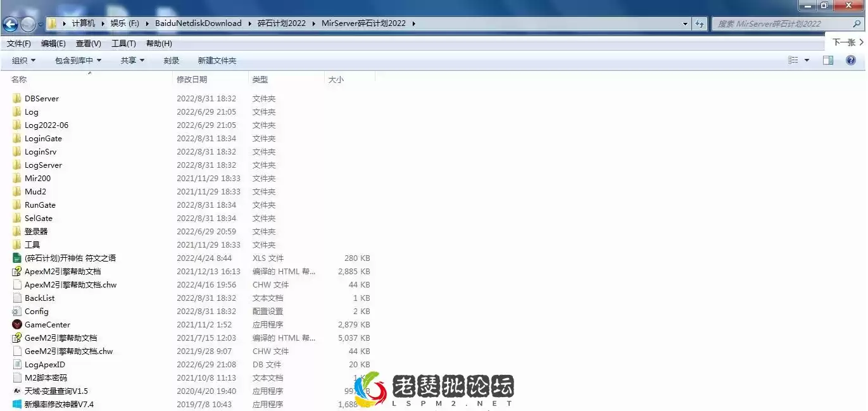Image resolution: width=868 pixels, height=411 pixels.
Task: Click the refresh icon beside address bar
Action: coord(700,23)
